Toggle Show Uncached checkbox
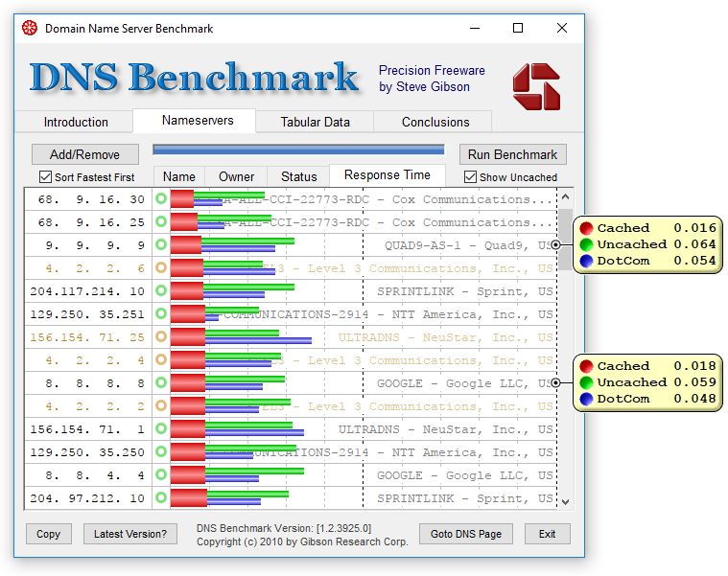Image resolution: width=728 pixels, height=576 pixels. tap(470, 176)
